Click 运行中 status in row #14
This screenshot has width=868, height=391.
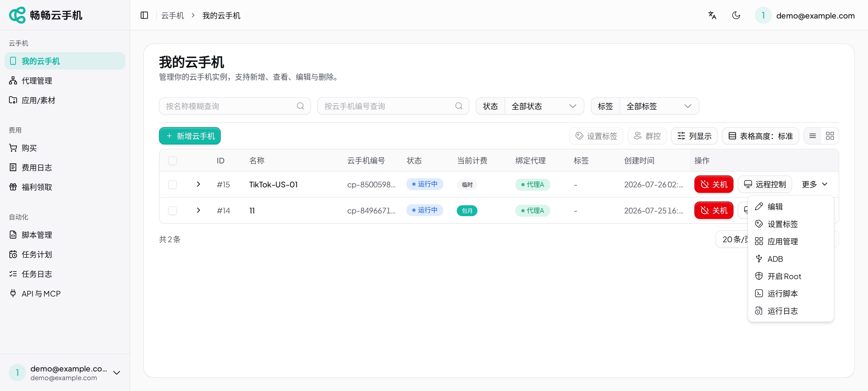pos(425,210)
